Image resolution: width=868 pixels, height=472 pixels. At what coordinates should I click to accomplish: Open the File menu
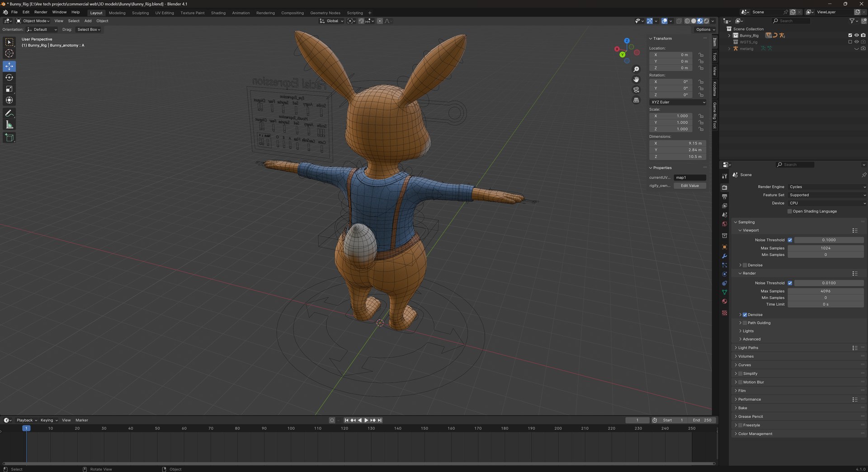point(14,12)
